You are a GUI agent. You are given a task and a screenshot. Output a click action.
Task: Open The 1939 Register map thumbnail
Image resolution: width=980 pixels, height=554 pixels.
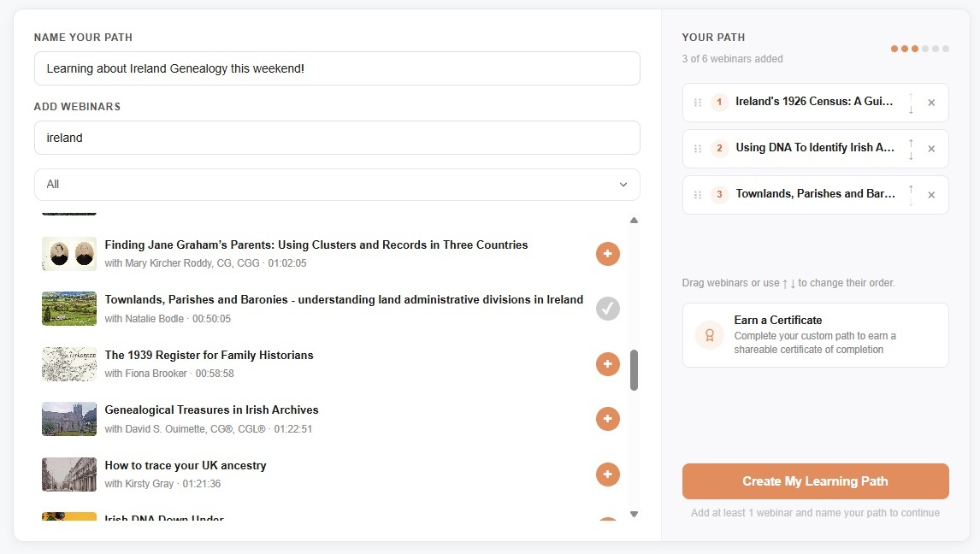point(69,364)
